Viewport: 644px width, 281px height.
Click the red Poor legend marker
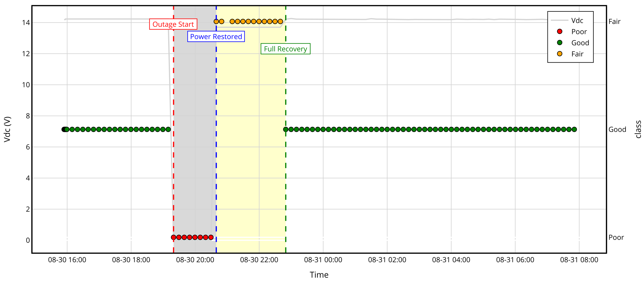click(x=559, y=32)
